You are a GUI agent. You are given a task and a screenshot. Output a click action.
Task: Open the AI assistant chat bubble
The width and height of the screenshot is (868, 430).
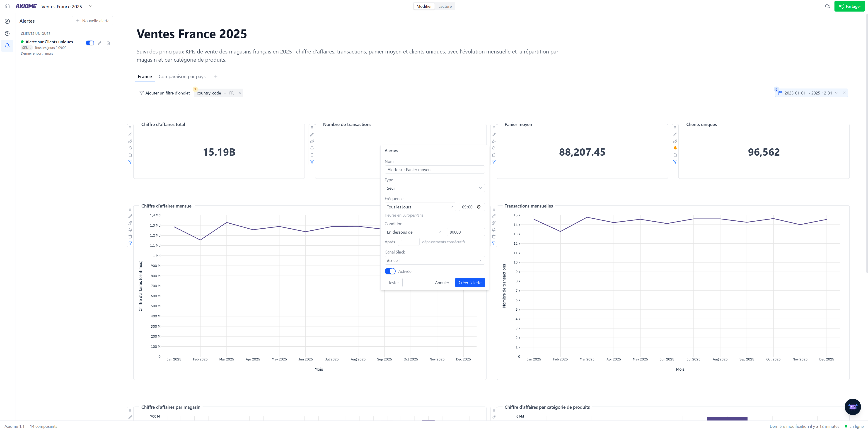click(853, 407)
